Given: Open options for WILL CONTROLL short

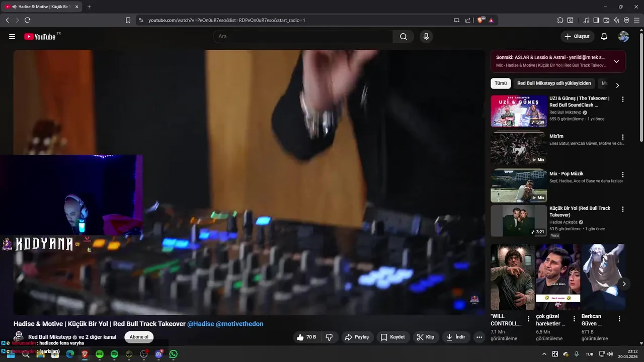Looking at the screenshot, I should [528, 319].
